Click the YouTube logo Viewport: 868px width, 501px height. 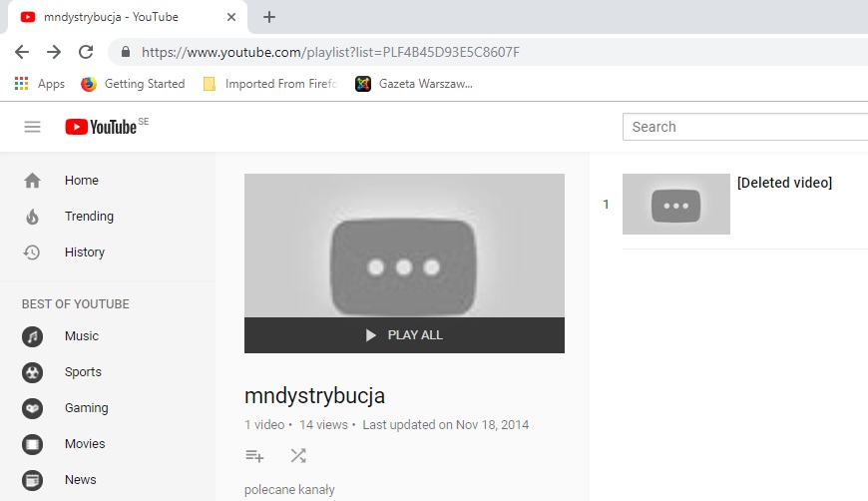[x=102, y=127]
